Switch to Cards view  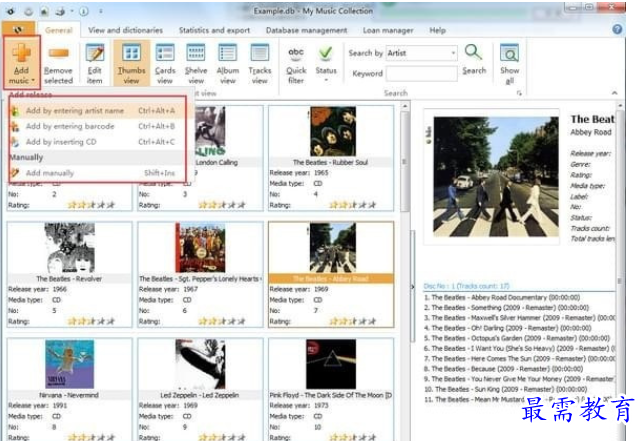pos(165,64)
